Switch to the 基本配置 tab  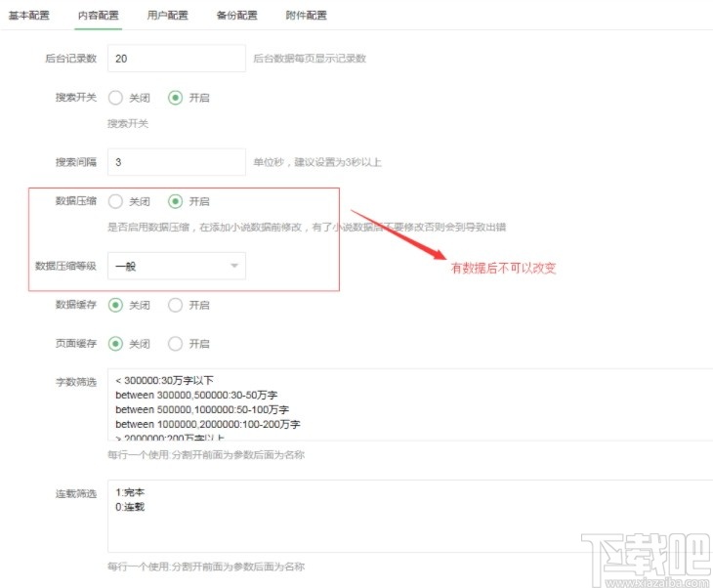pyautogui.click(x=28, y=15)
